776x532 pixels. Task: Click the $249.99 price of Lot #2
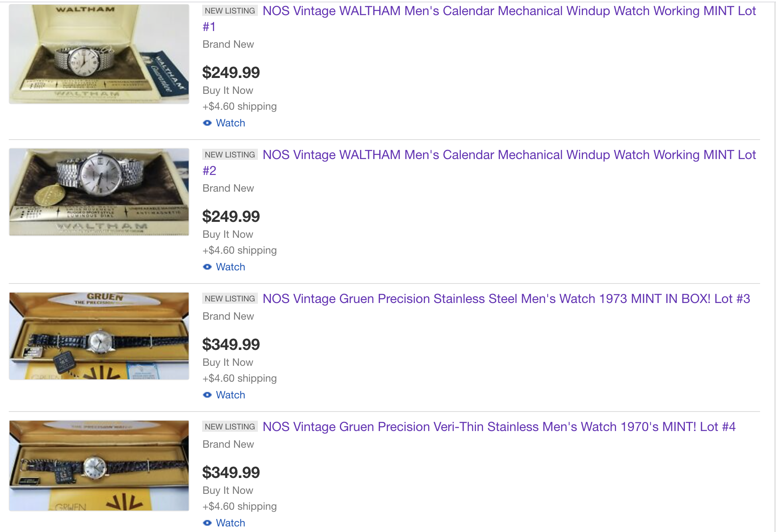[231, 216]
